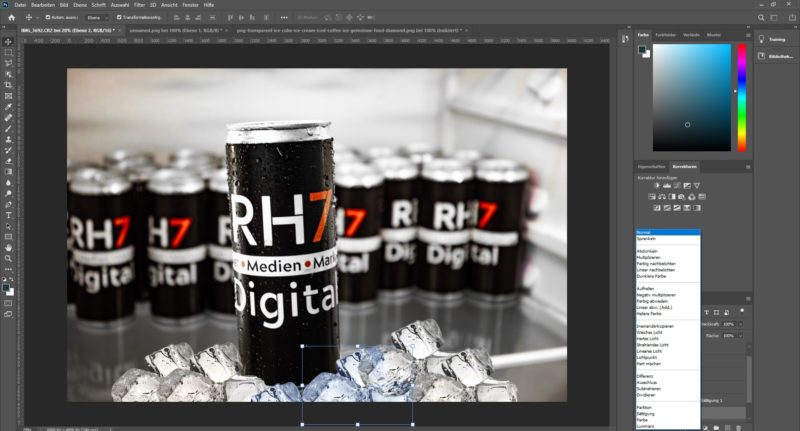Image resolution: width=800 pixels, height=431 pixels.
Task: Click the lightbulb Training panel icon
Action: [761, 39]
